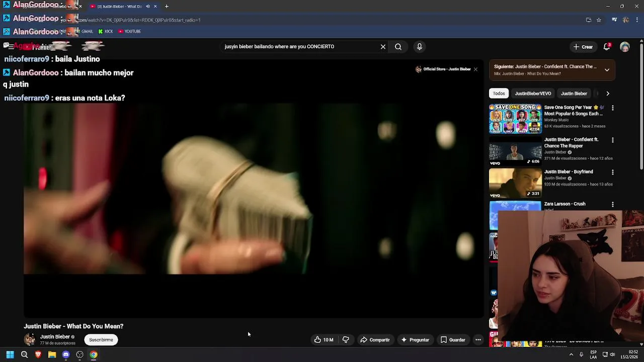Open Windows Start menu
644x362 pixels.
tap(10, 354)
